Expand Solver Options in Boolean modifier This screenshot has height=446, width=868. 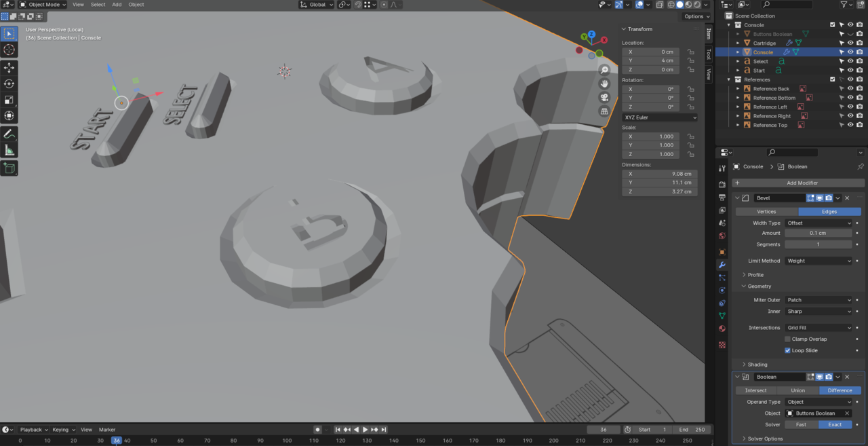click(764, 439)
